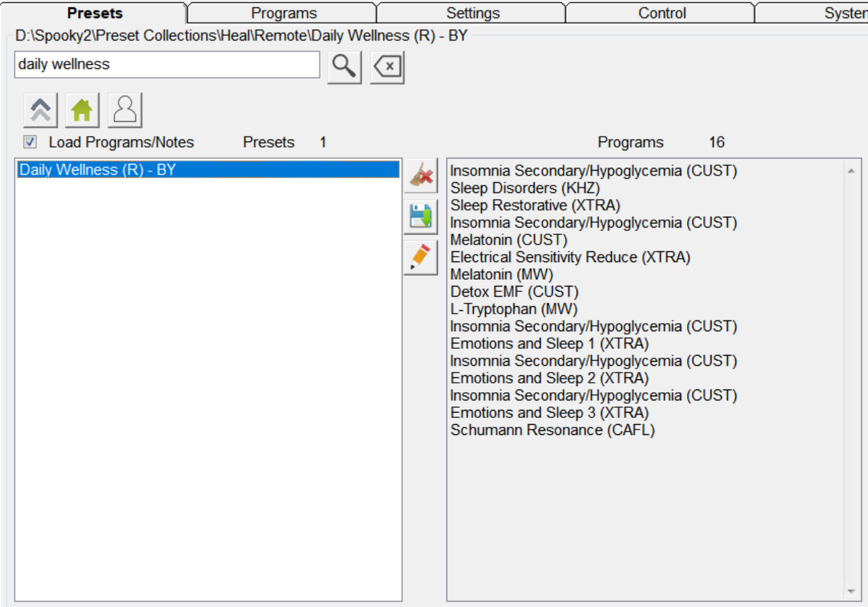Click the magnifying glass search icon
868x607 pixels.
tap(344, 67)
